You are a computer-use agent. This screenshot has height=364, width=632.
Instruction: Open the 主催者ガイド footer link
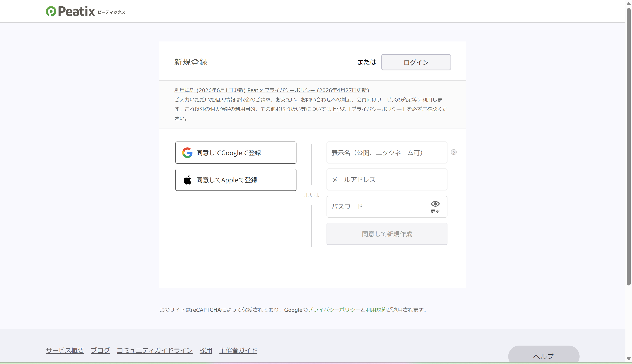tap(238, 350)
